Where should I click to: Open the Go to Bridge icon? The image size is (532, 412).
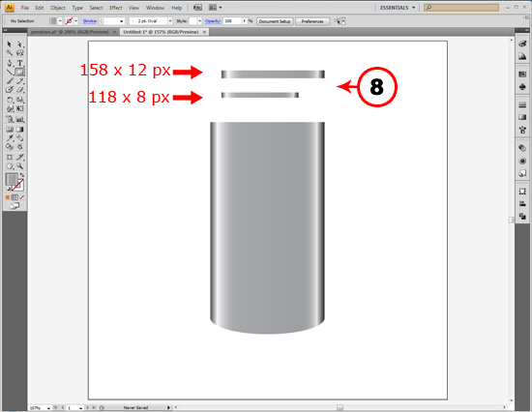click(x=197, y=8)
